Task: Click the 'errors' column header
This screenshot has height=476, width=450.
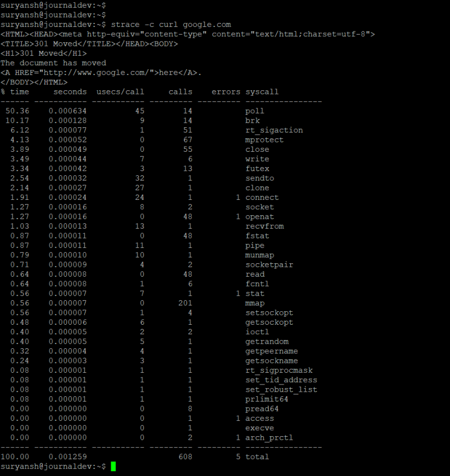Action: tap(226, 92)
